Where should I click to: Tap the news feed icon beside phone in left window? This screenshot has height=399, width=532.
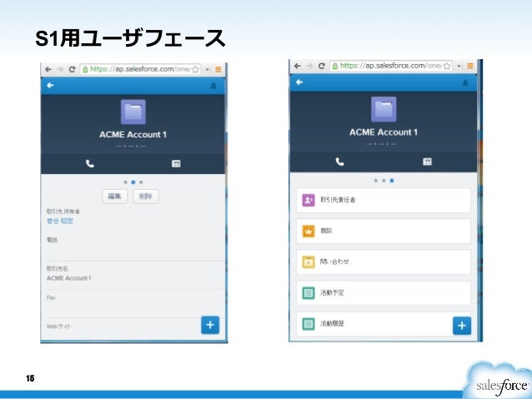point(176,164)
